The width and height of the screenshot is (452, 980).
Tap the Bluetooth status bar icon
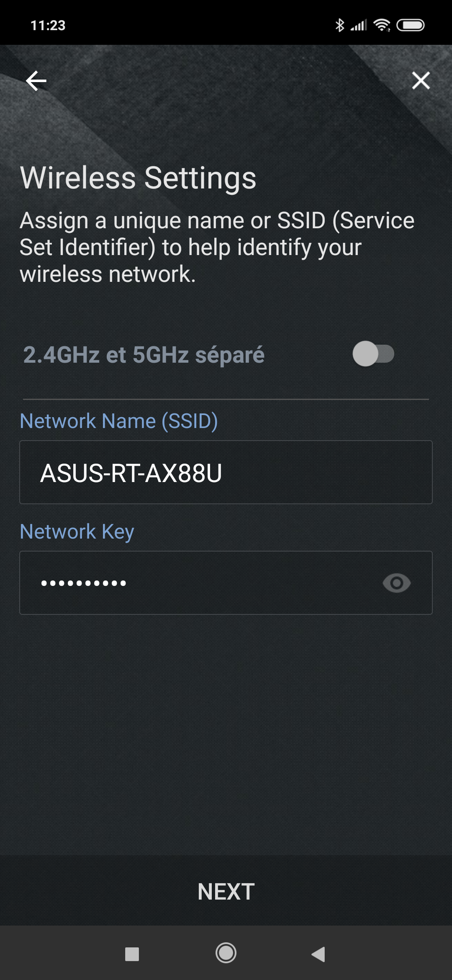(339, 25)
